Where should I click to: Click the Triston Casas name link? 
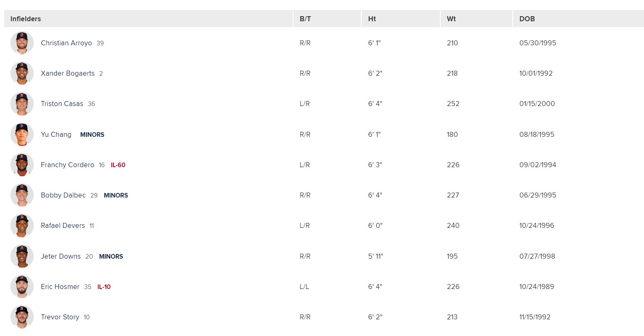[62, 104]
